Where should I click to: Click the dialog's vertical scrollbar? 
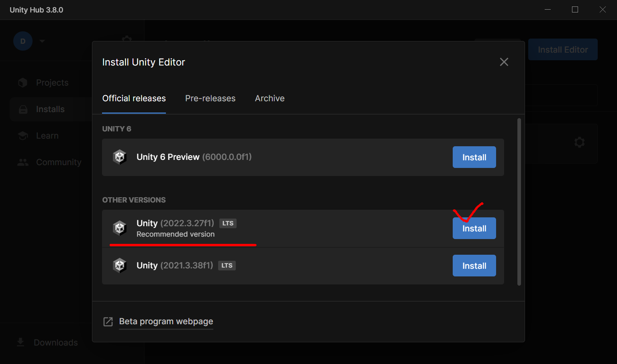click(519, 202)
